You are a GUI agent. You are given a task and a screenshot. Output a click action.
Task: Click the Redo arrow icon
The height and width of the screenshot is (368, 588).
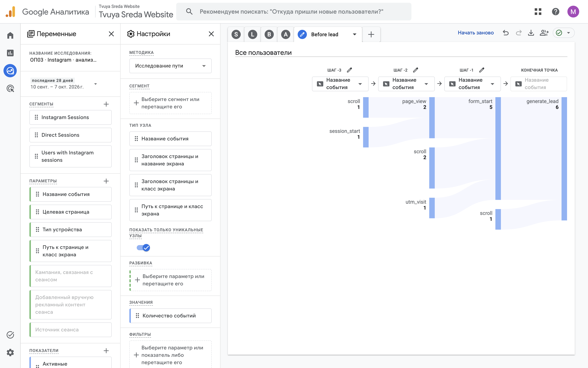(519, 33)
